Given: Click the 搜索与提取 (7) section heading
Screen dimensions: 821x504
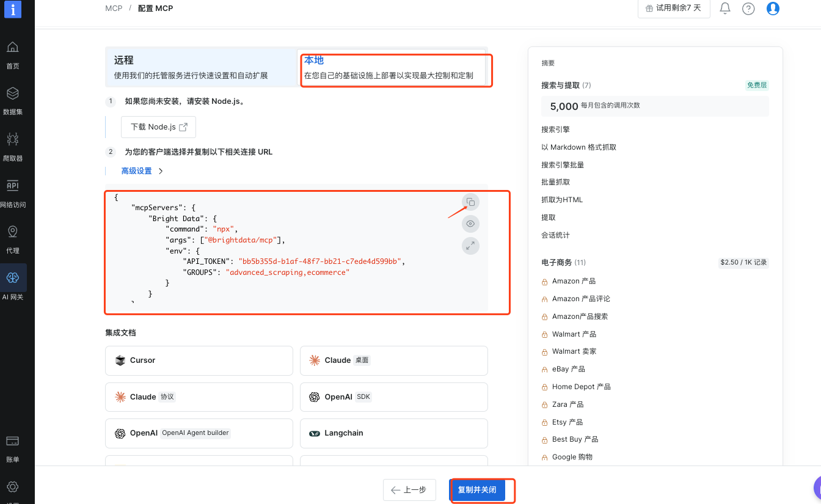Looking at the screenshot, I should (566, 86).
